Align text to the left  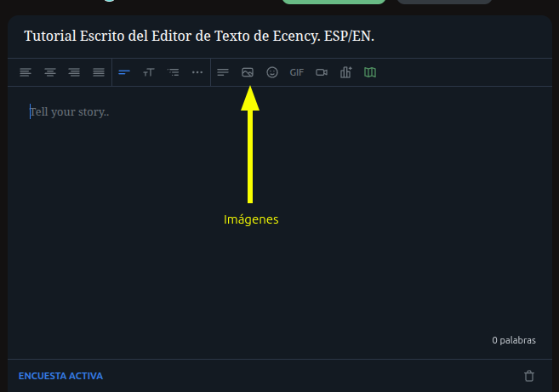tap(26, 72)
